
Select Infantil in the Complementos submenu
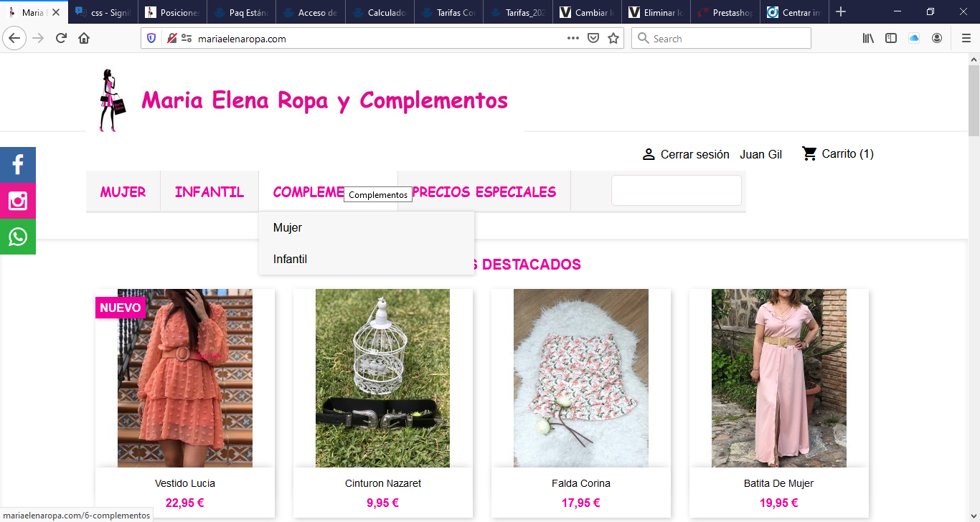pyautogui.click(x=290, y=259)
